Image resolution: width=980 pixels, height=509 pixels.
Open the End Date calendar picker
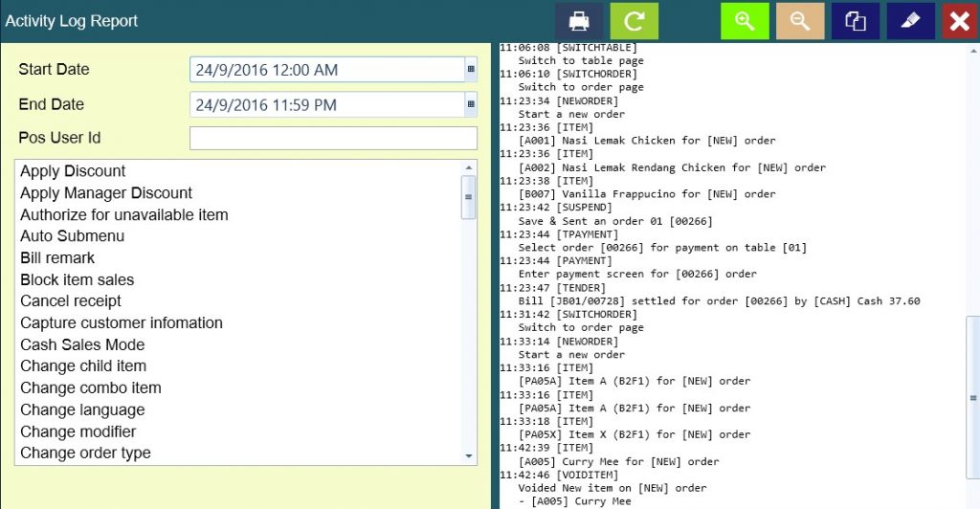470,104
